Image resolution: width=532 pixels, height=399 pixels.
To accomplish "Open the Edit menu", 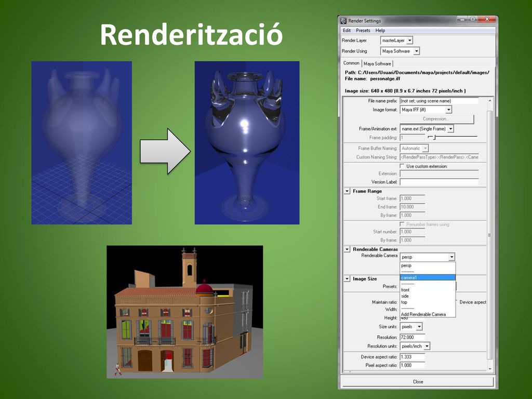I will 347,31.
